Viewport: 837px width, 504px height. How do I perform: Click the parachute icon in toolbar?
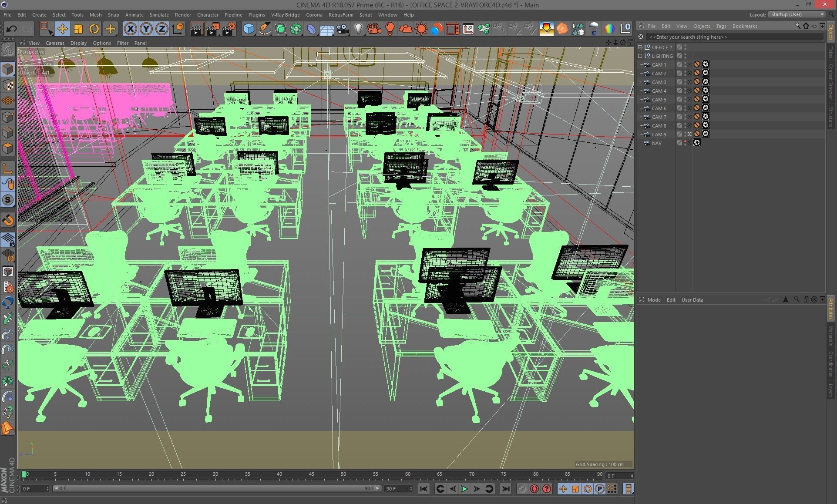pos(594,29)
